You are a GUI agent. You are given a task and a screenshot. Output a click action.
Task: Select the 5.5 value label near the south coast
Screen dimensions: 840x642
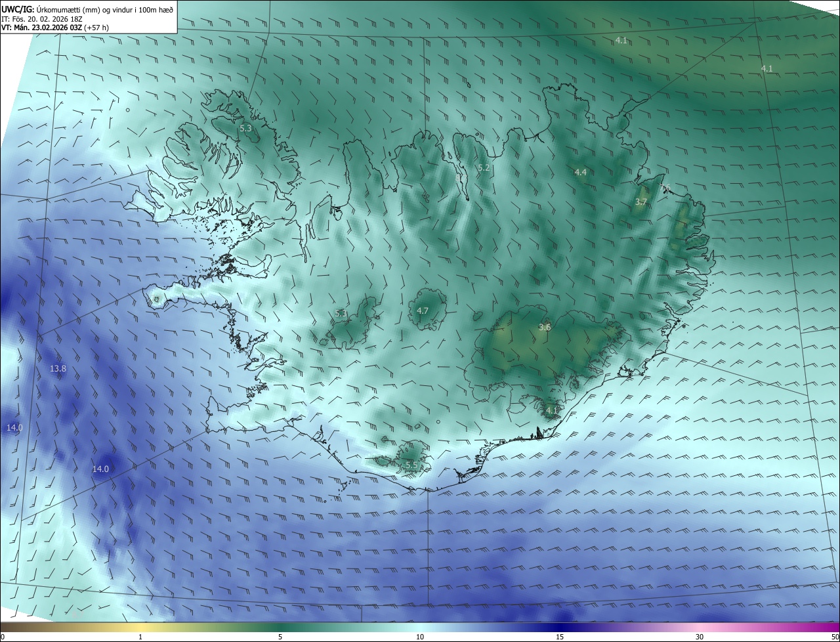411,465
